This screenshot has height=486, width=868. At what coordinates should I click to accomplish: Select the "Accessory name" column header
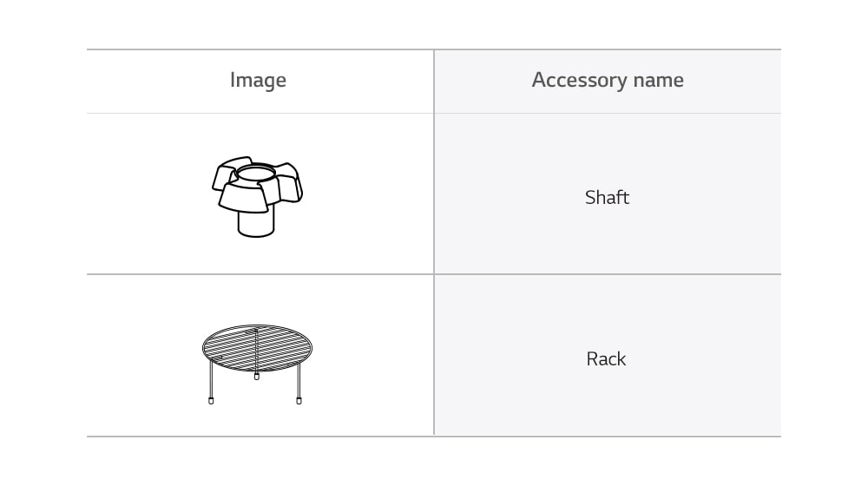pyautogui.click(x=608, y=81)
